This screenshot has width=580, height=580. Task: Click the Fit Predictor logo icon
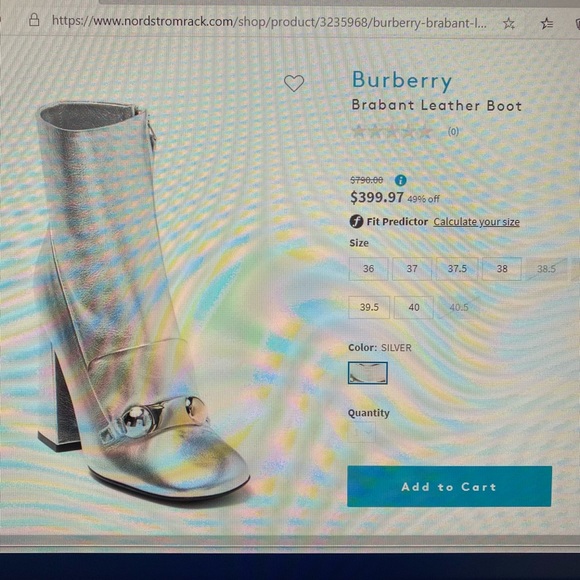point(356,222)
